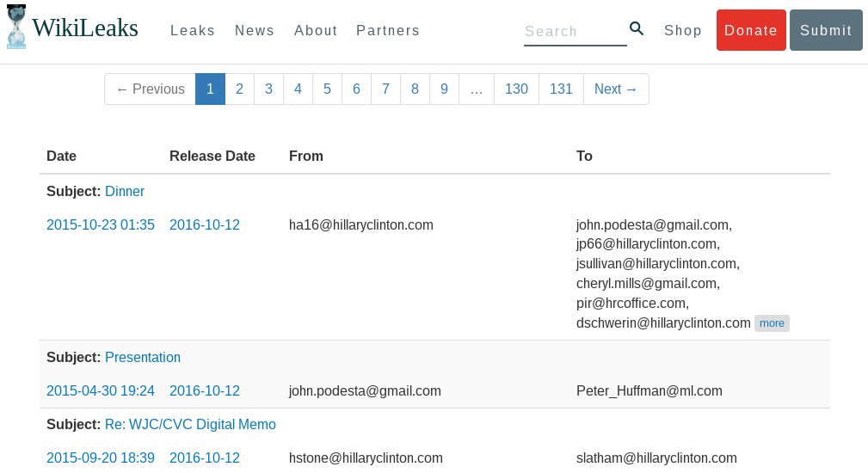Go to results page 5

pyautogui.click(x=327, y=89)
